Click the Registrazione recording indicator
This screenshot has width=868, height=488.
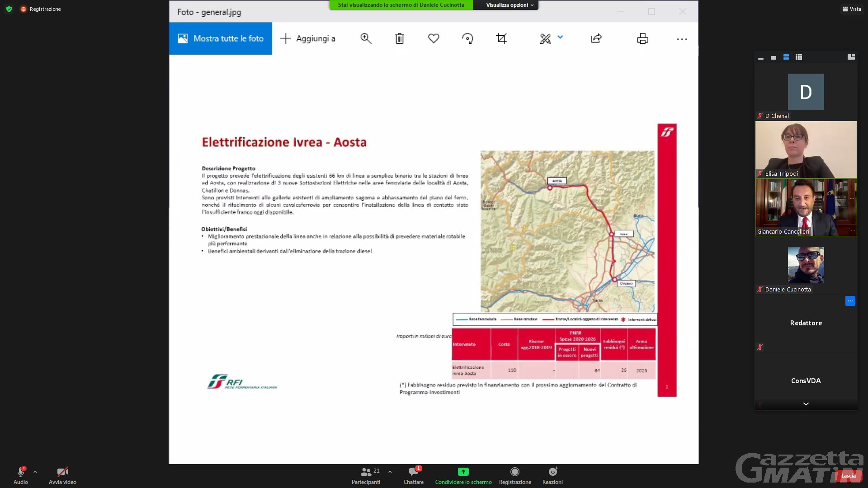click(x=41, y=9)
